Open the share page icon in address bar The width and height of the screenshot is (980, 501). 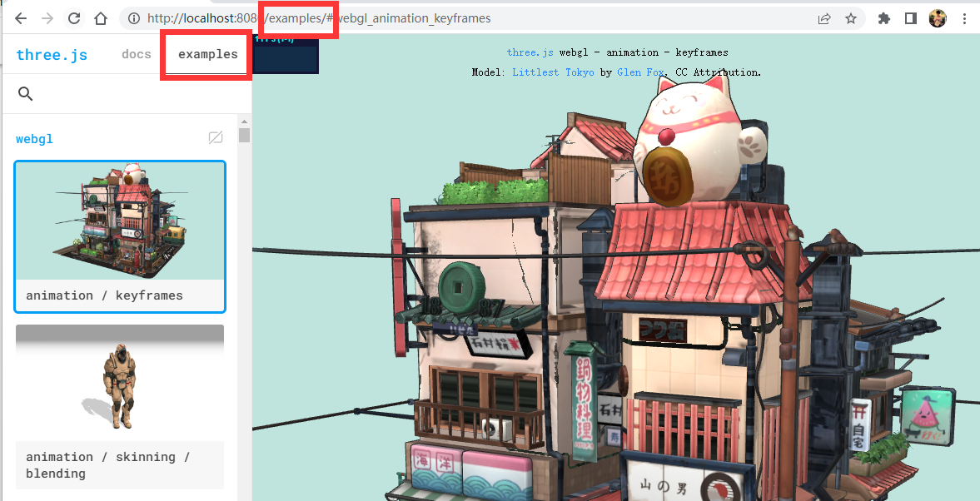tap(824, 18)
